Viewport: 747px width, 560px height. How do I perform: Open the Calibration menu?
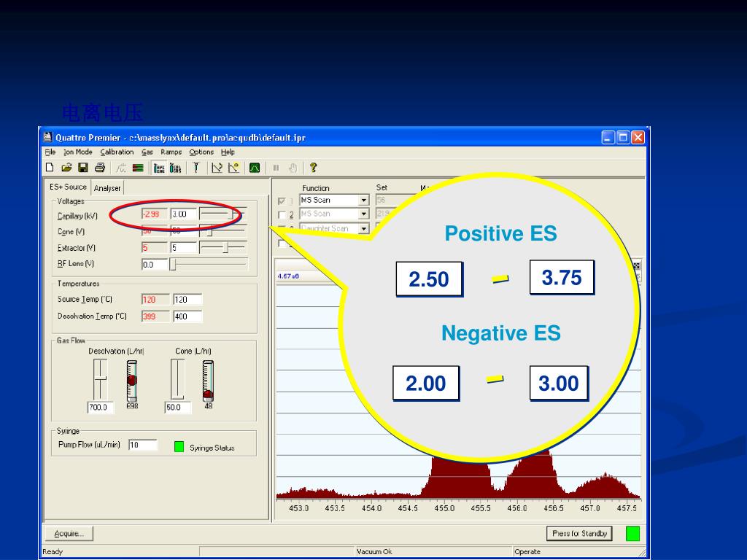pyautogui.click(x=117, y=152)
